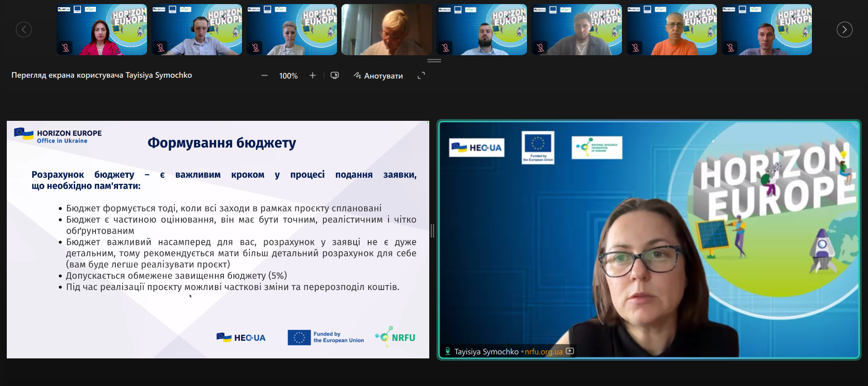The height and width of the screenshot is (386, 868).
Task: Click muted mic icon on last participant thumbnail
Action: click(x=730, y=48)
